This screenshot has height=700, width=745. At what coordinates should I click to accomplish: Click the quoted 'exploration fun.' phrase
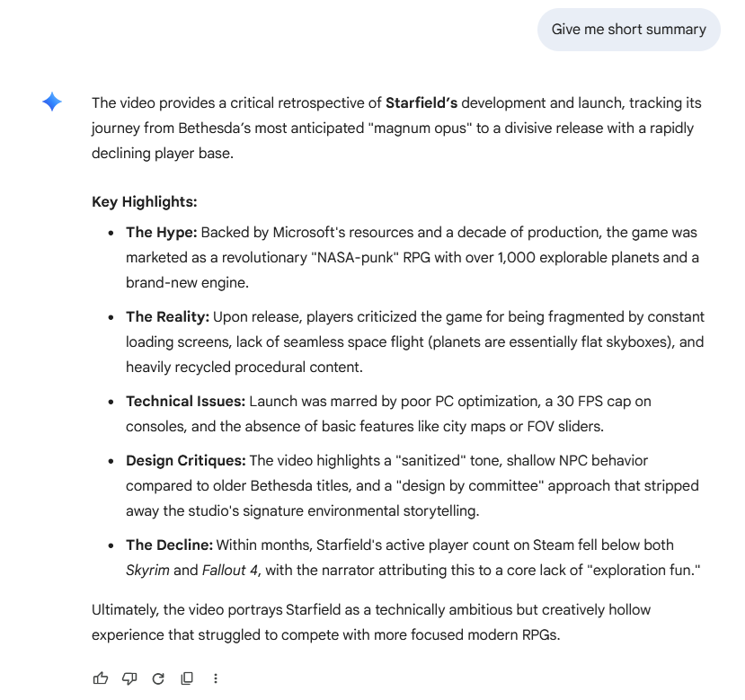643,571
